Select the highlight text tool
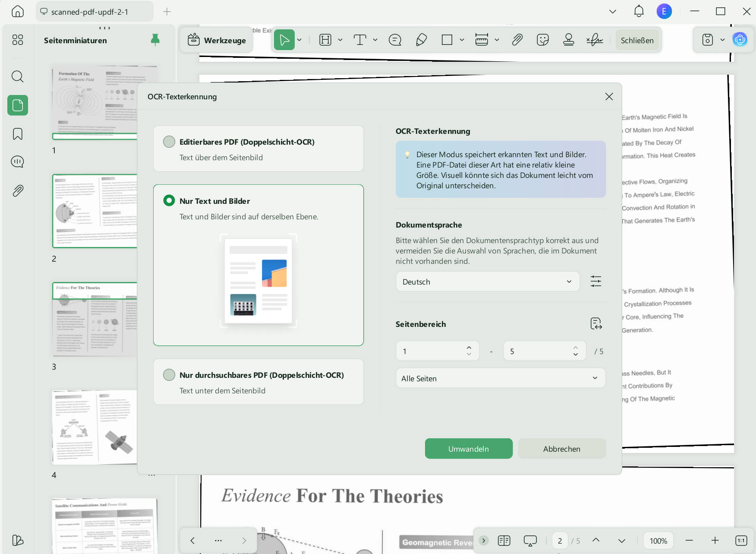 point(325,40)
